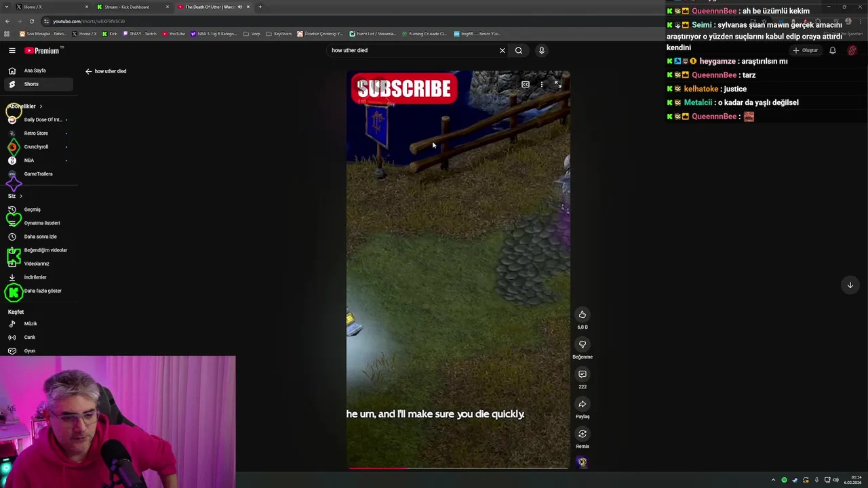
Task: Start voice search with microphone icon
Action: pos(541,50)
